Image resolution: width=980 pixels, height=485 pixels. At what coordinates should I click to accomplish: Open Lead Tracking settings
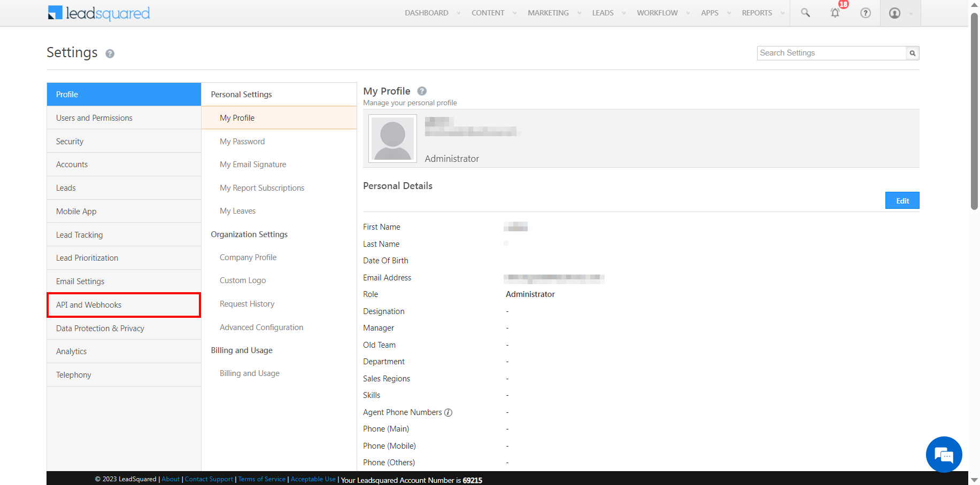124,235
